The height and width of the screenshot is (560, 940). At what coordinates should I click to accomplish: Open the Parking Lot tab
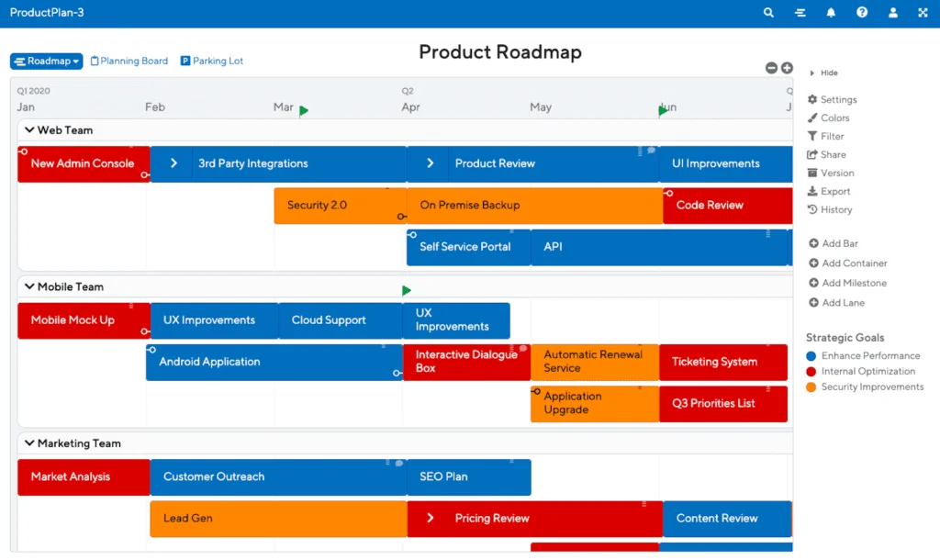(x=211, y=61)
